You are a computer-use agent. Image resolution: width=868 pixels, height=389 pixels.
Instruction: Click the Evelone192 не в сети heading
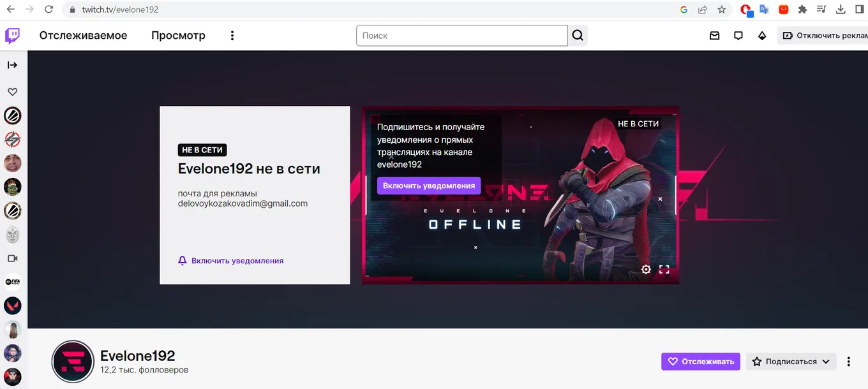point(249,169)
